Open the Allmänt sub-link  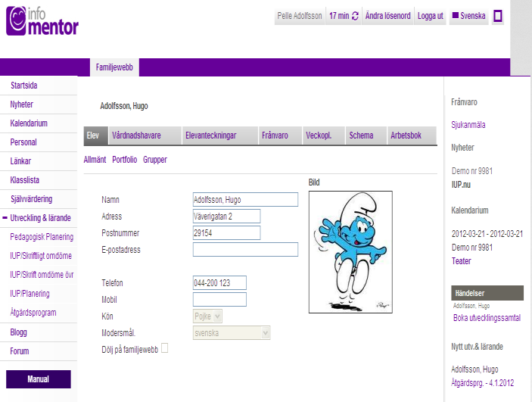(95, 160)
